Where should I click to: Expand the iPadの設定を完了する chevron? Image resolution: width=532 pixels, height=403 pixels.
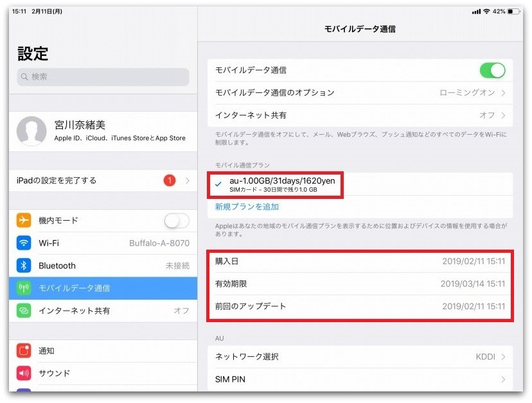pos(187,180)
